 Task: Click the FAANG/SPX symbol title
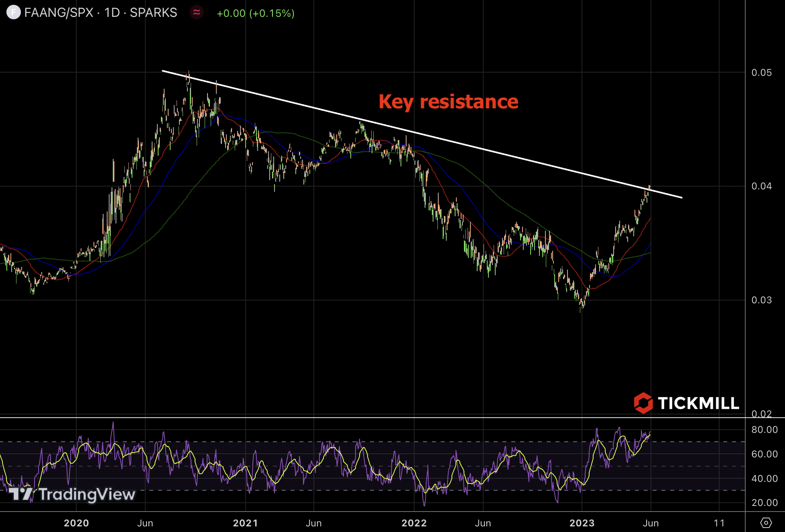point(59,13)
